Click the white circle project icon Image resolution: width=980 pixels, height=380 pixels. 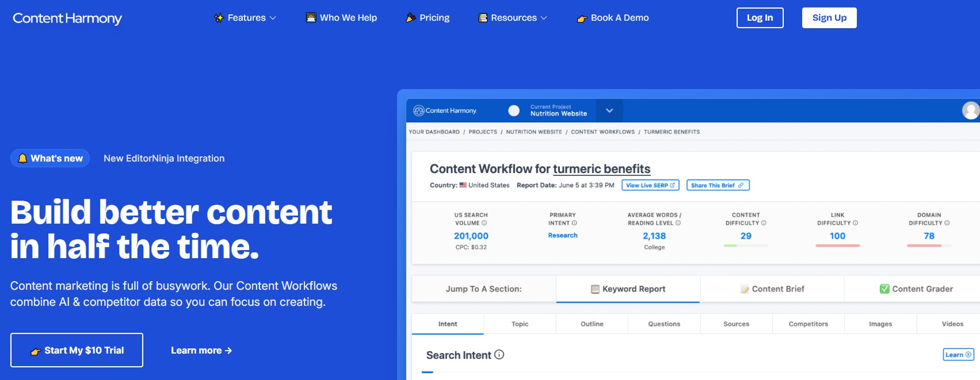coord(514,110)
